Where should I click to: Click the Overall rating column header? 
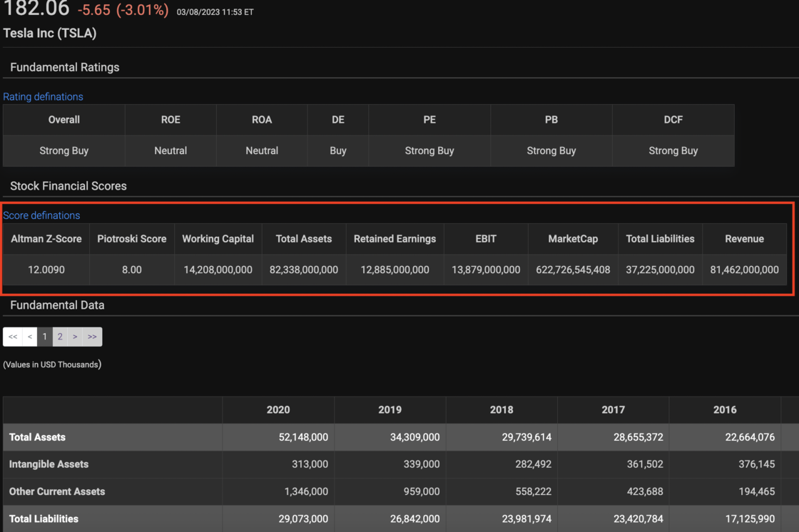click(64, 120)
